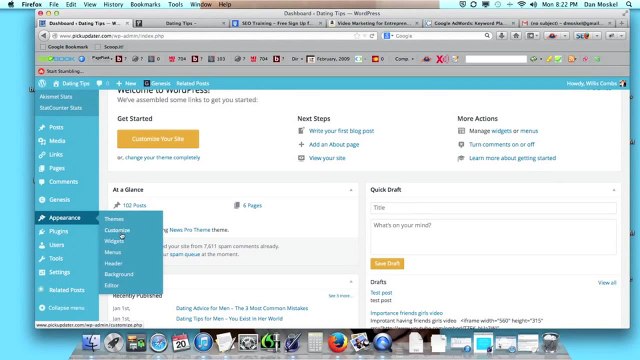Open the Firefox downloads arrow
This screenshot has width=640, height=360.
pos(502,36)
